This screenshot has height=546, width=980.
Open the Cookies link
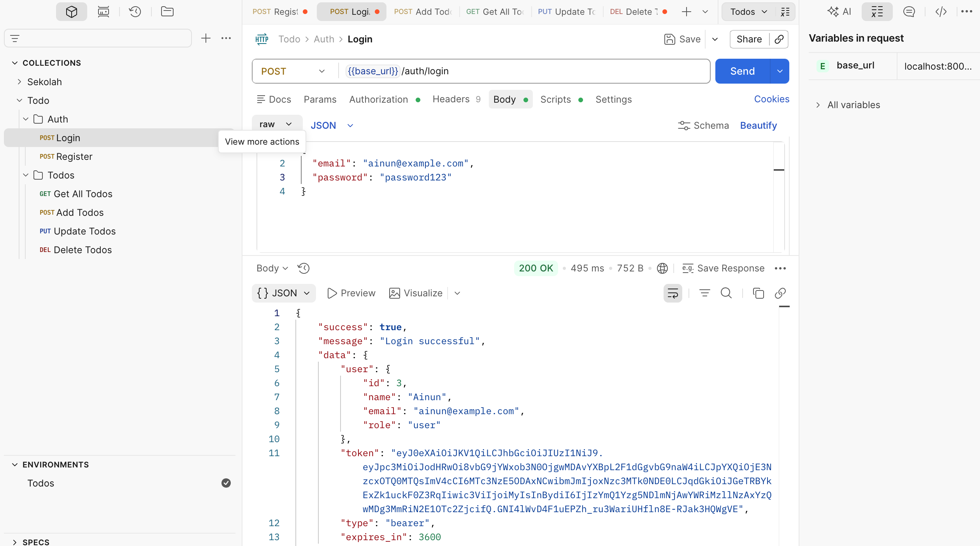click(771, 99)
